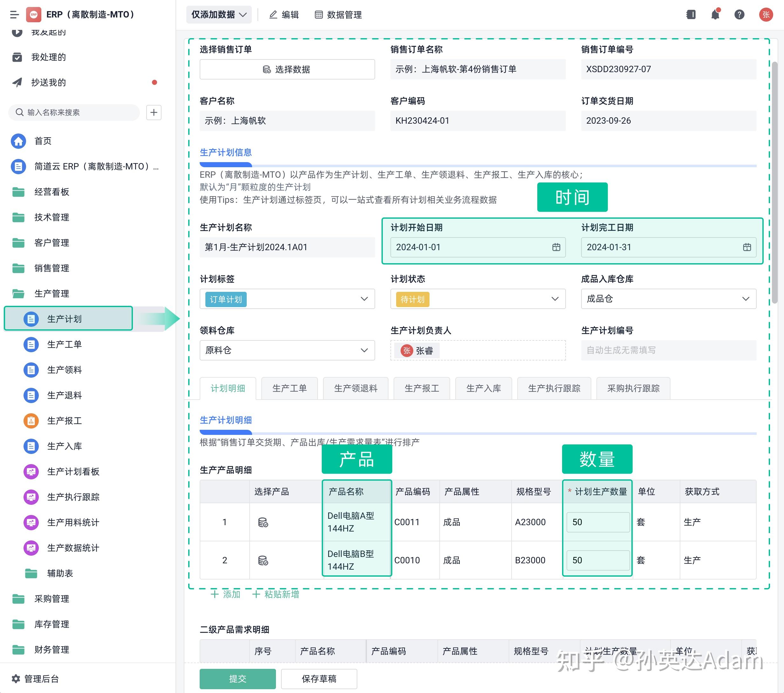This screenshot has height=693, width=784.
Task: Open the 计划状态 dropdown showing 待计划
Action: 477,299
